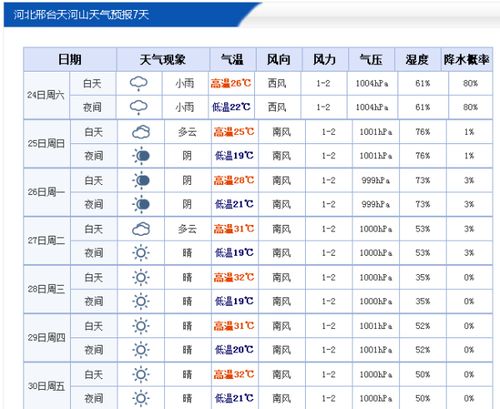Click 35% humidity in 28日 白天 row
Screen dimensions: 500x409
(422, 277)
